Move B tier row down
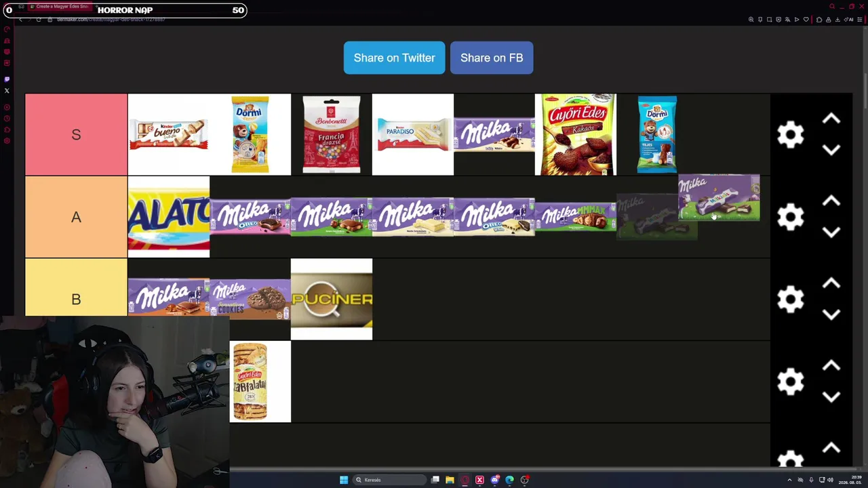868x488 pixels. 831,314
